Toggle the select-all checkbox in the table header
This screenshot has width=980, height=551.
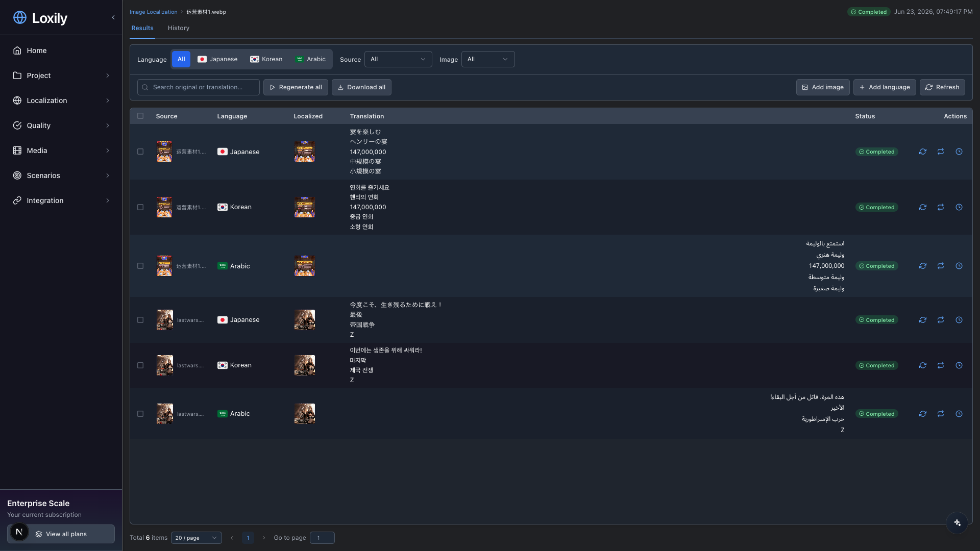140,116
